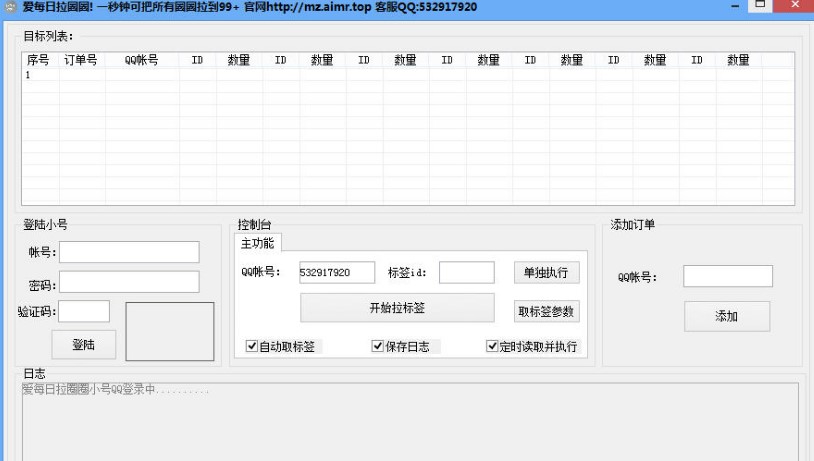Click the 登陆 button
The width and height of the screenshot is (814, 461).
(84, 344)
